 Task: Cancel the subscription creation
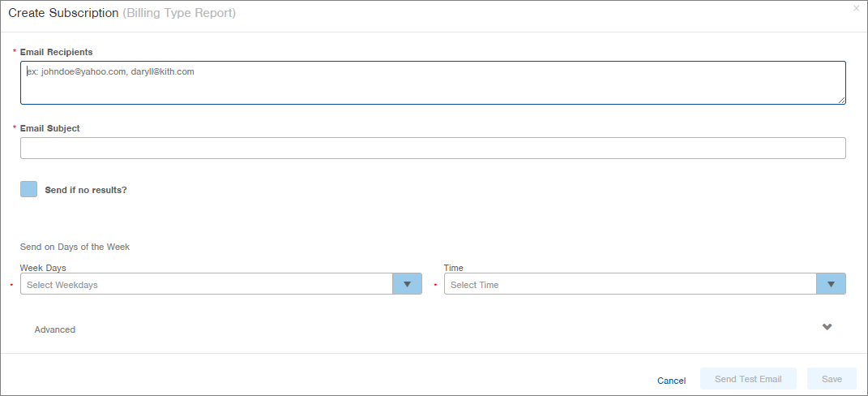672,381
